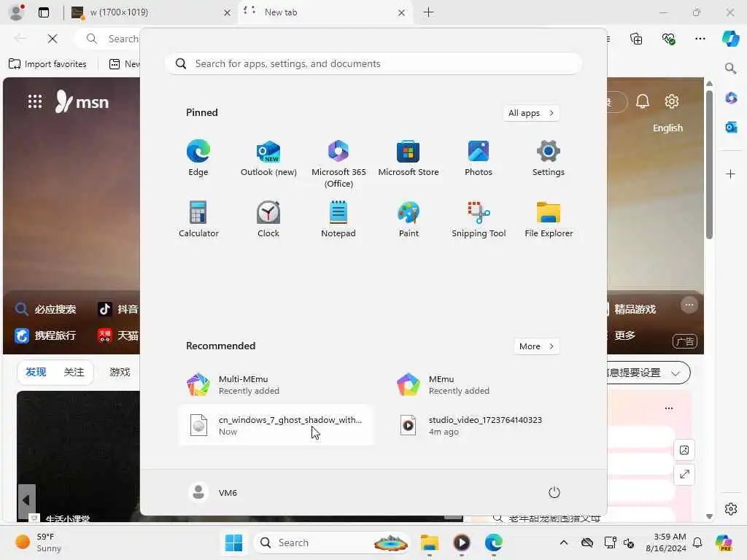Click the taskbar Search box
This screenshot has height=560, width=747.
tap(332, 542)
